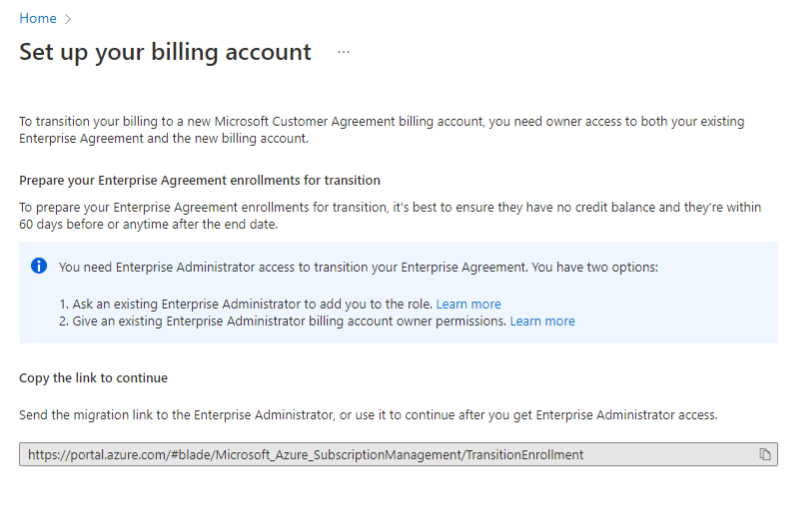Screen dimensions: 808x522
Task: Click the breadcrumb chevron after Home
Action: click(68, 19)
